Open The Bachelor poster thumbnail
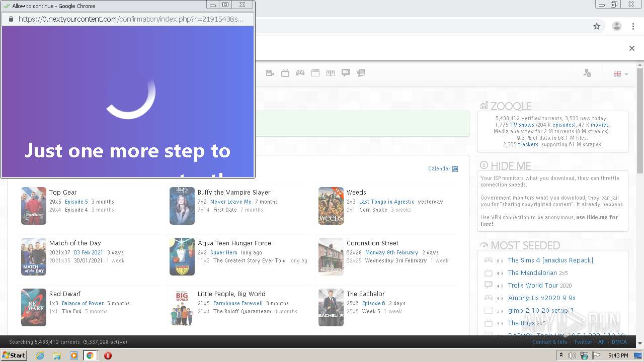 (331, 307)
